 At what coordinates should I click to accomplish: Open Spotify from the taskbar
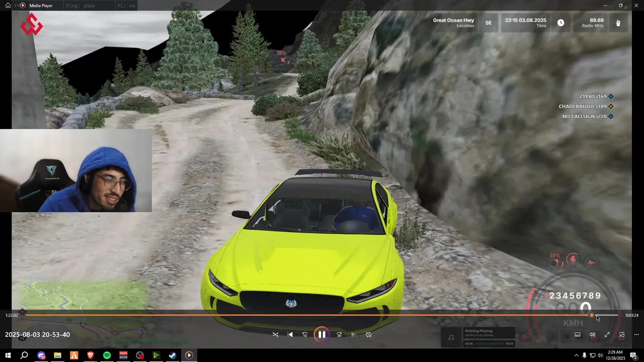(107, 355)
